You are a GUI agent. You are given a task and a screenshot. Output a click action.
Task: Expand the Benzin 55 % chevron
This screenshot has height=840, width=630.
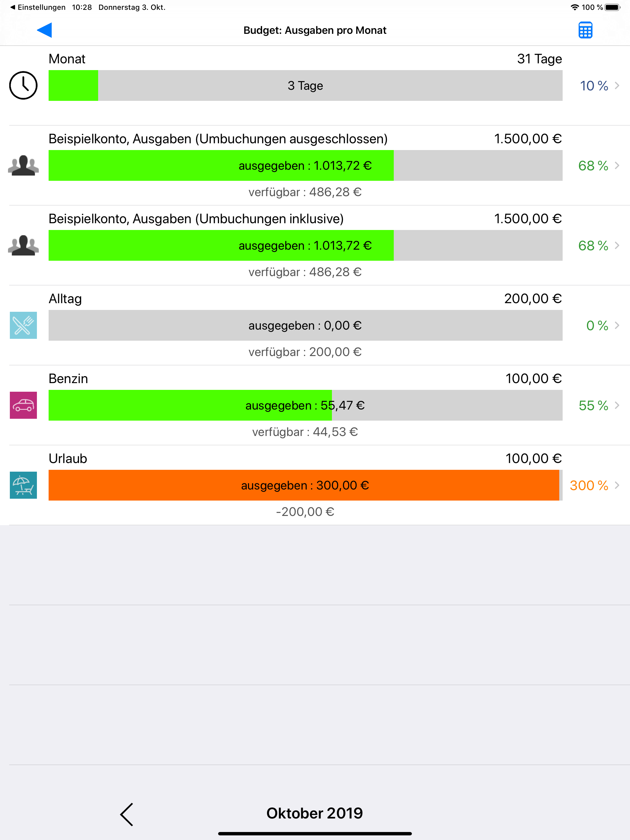pyautogui.click(x=617, y=405)
